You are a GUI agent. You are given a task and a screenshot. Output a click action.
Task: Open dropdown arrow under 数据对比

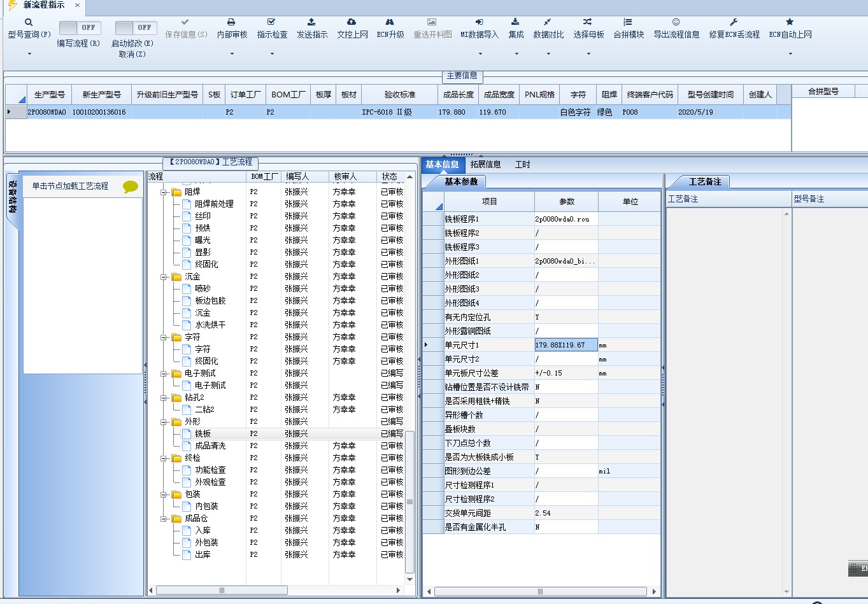tap(548, 54)
